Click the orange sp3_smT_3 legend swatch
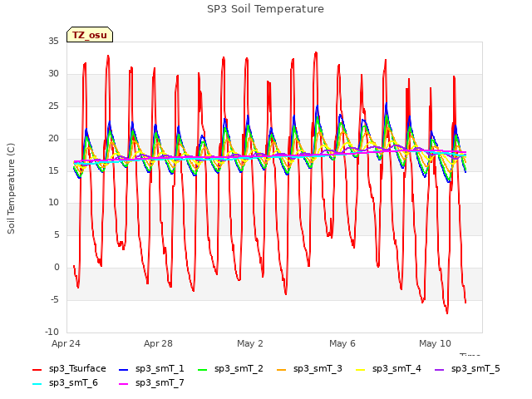This screenshot has width=532, height=399. (x=282, y=369)
